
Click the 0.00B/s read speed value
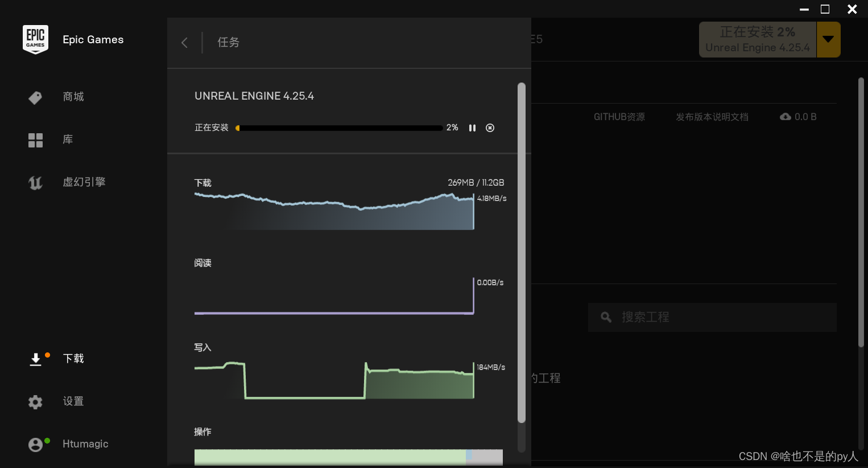490,283
